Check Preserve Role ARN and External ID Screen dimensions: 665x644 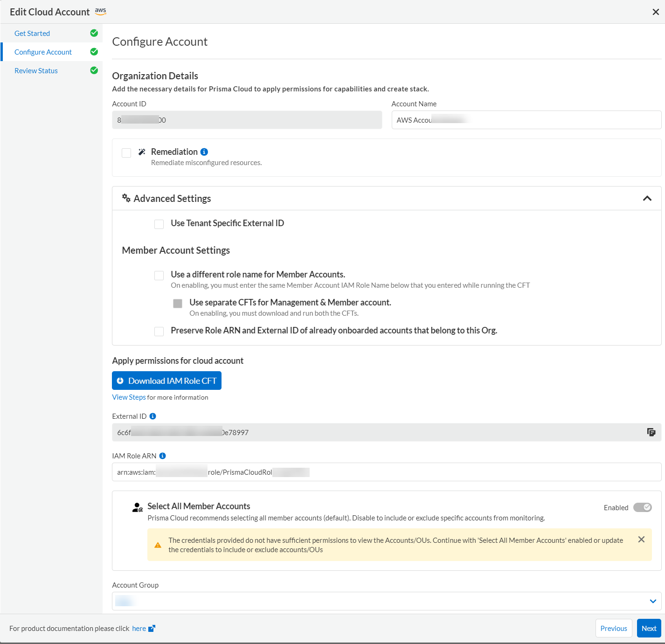click(x=159, y=332)
